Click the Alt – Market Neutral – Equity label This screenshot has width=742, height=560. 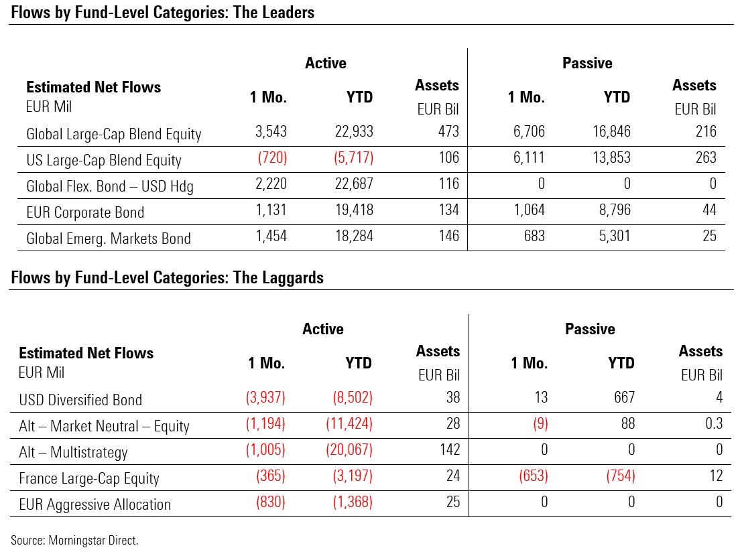coord(104,426)
